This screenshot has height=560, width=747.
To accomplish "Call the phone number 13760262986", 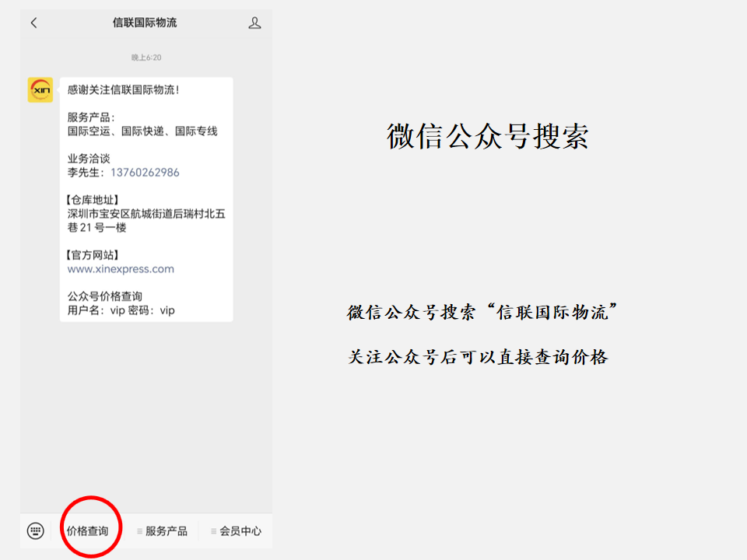I will coord(145,173).
